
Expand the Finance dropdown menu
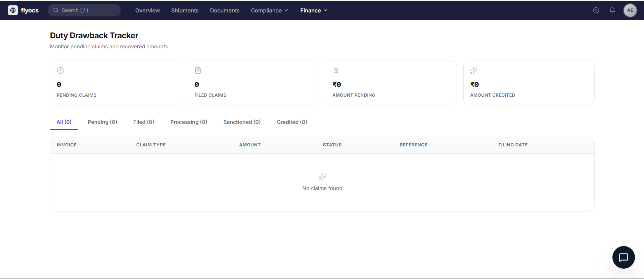[x=314, y=10]
